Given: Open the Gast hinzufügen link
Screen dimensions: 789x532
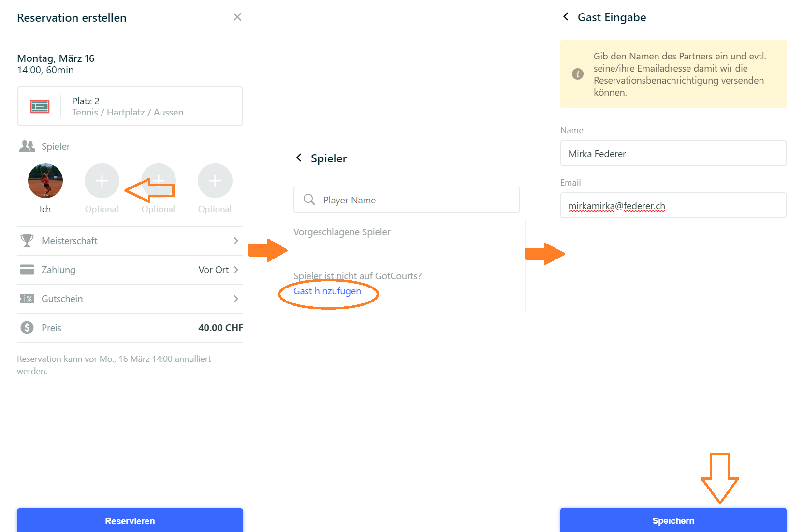Looking at the screenshot, I should tap(327, 291).
